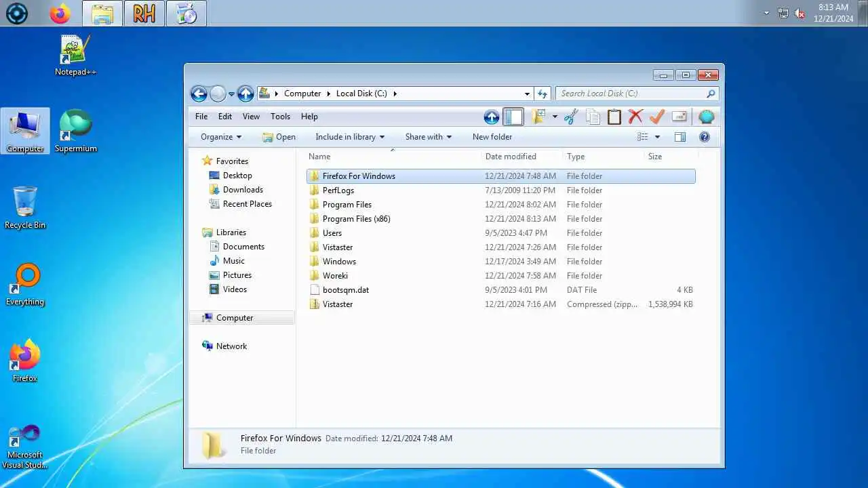Open the address bar history dropdown
The height and width of the screenshot is (488, 868).
527,94
